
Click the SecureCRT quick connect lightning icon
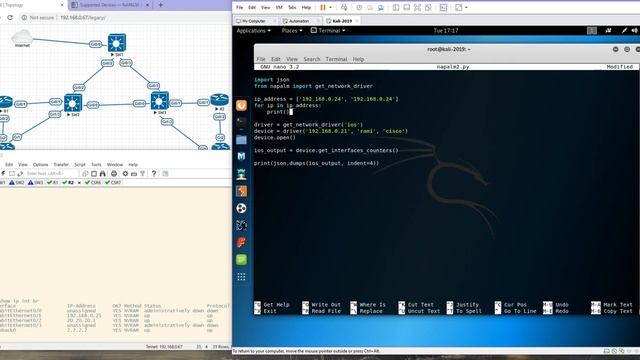point(3,173)
